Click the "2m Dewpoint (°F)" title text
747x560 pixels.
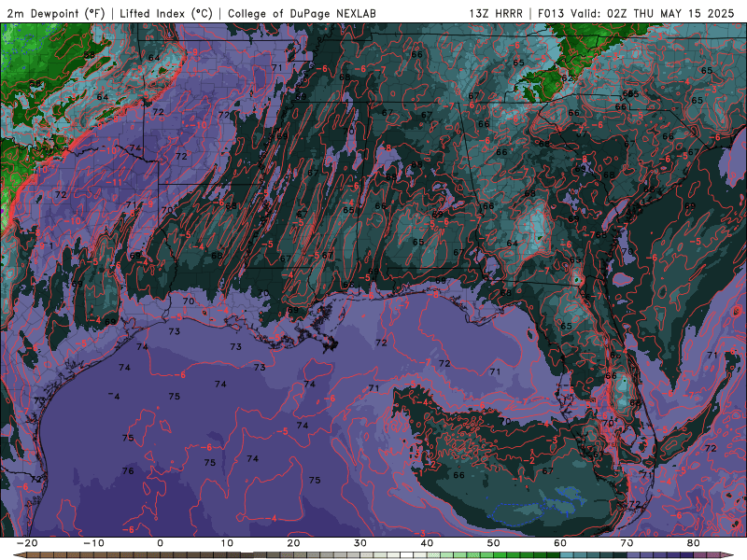click(55, 13)
